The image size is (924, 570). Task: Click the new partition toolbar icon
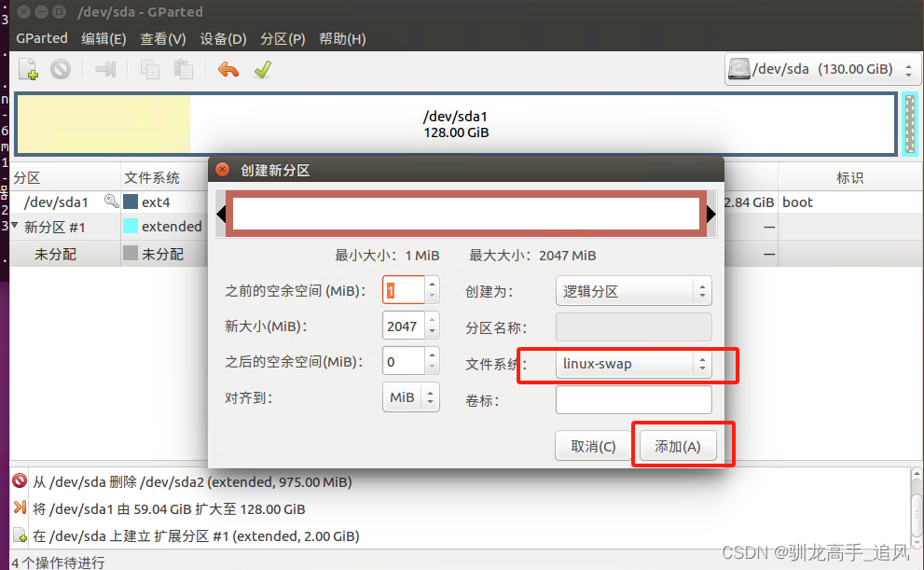point(28,70)
